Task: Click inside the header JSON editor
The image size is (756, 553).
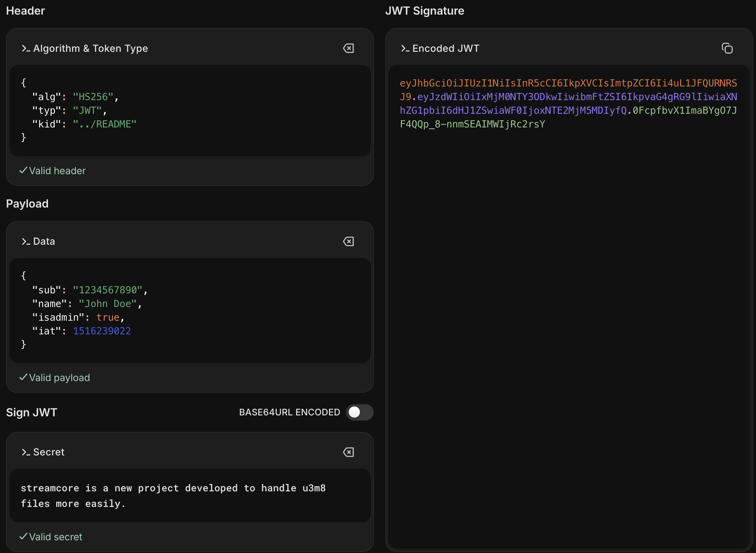Action: pyautogui.click(x=190, y=111)
